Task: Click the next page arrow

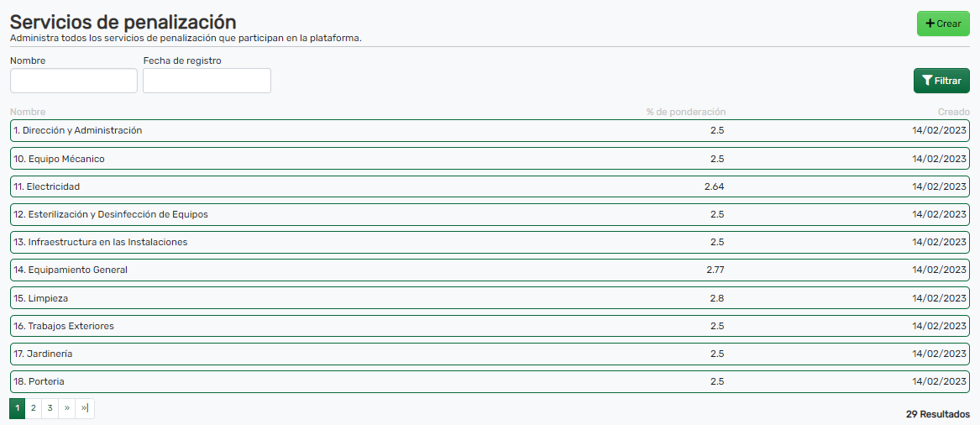Action: 67,408
